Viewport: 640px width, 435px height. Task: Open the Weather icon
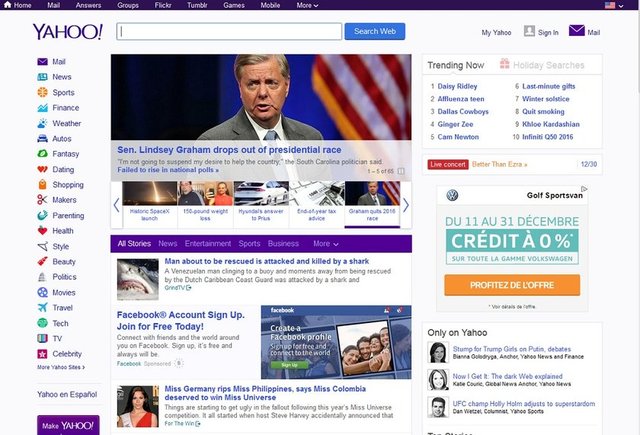click(x=42, y=123)
